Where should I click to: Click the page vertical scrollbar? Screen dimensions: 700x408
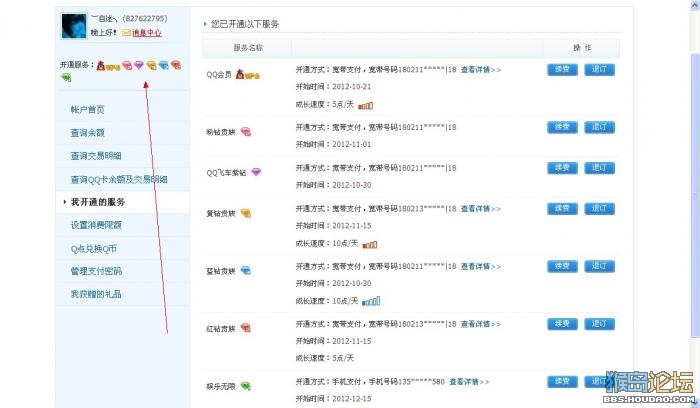[x=695, y=196]
